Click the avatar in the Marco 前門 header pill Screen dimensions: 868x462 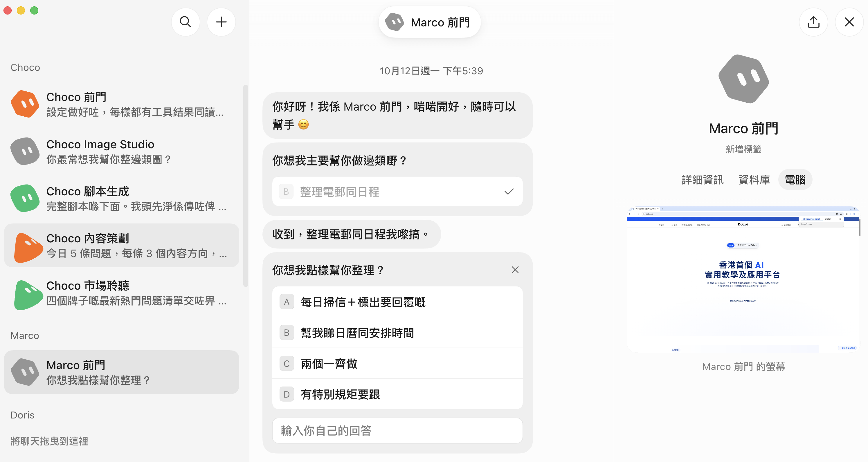[x=395, y=22]
